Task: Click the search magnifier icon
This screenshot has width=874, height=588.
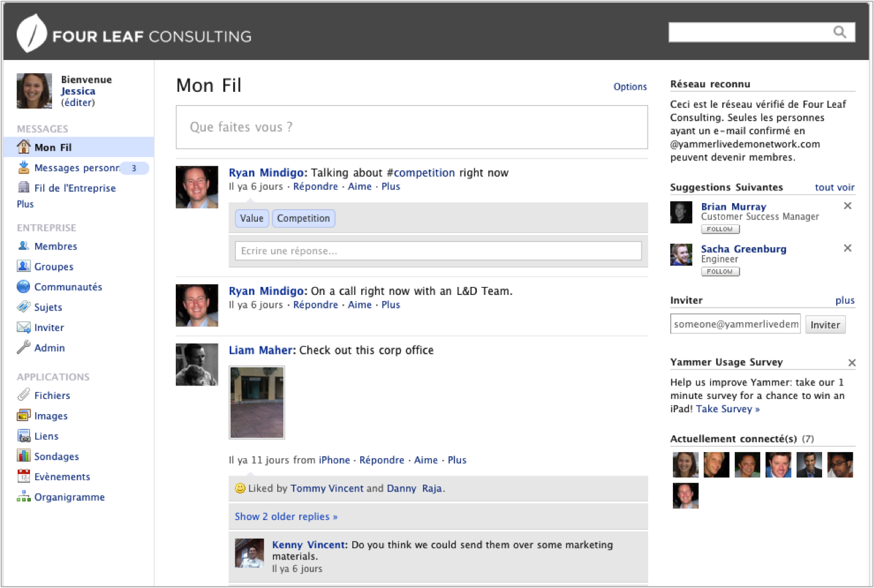Action: [839, 32]
